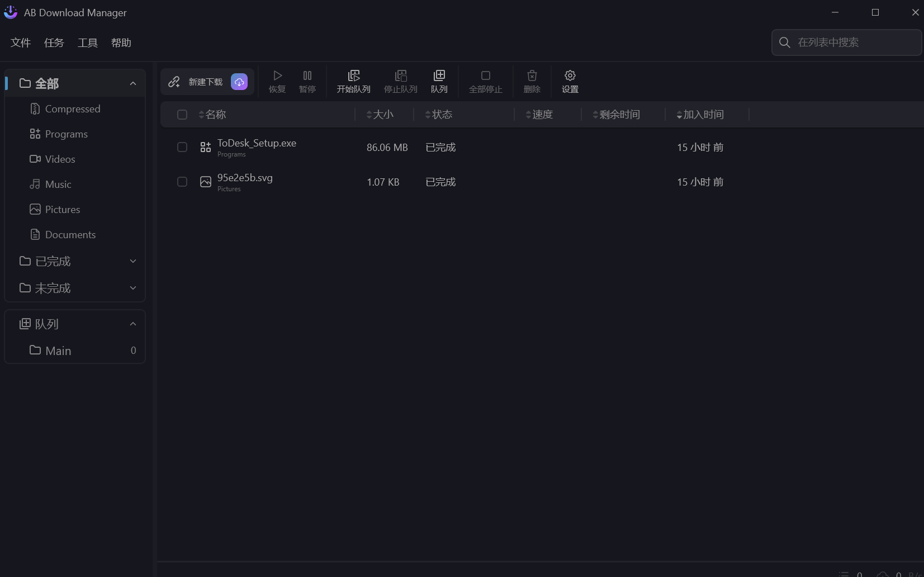Screen dimensions: 924x577
Task: Click the Delete (删除) trash icon
Action: point(532,76)
